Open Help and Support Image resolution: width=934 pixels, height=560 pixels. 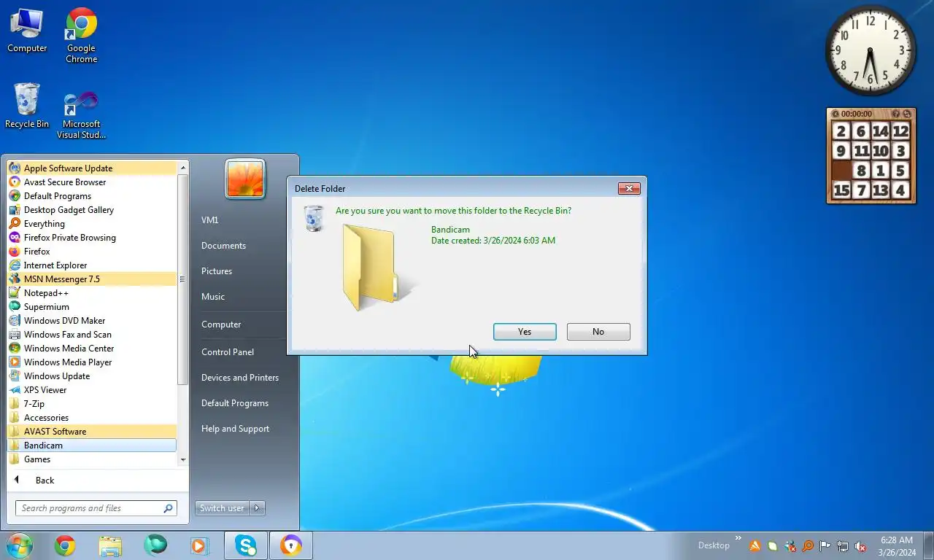tap(235, 429)
